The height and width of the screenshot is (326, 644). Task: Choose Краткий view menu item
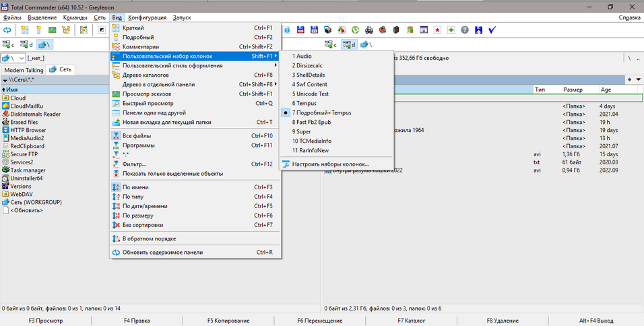click(195, 28)
